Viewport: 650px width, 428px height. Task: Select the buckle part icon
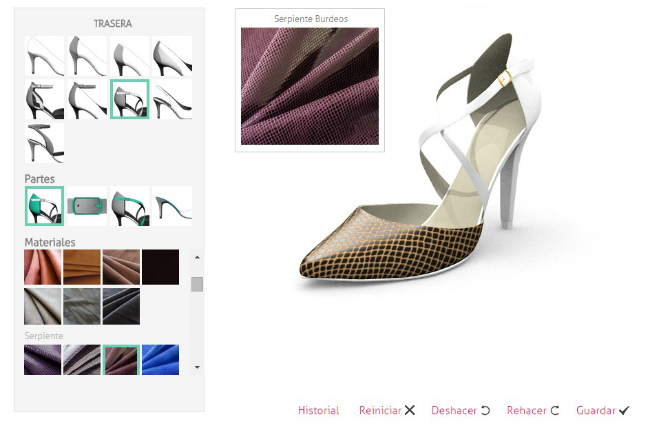click(87, 205)
